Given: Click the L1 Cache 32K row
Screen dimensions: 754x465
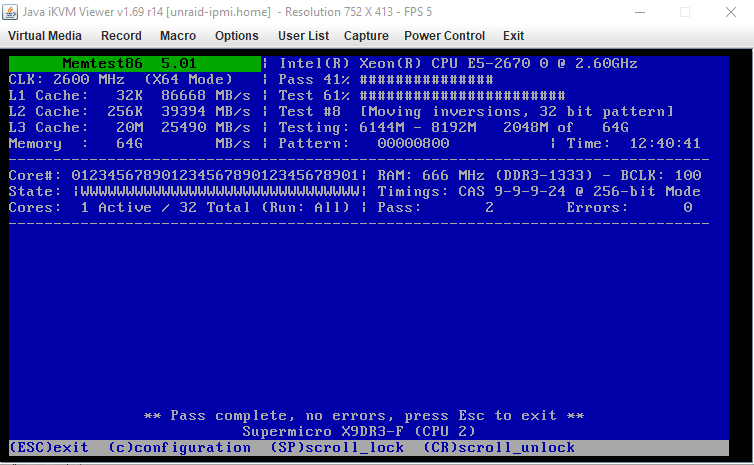Looking at the screenshot, I should (130, 95).
